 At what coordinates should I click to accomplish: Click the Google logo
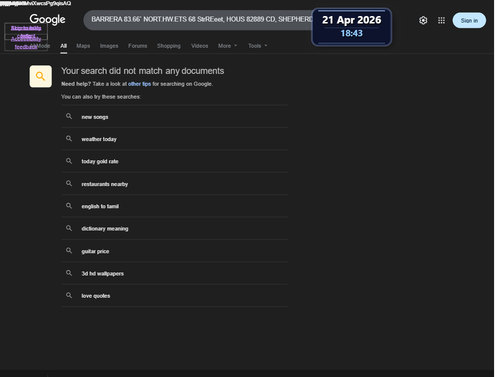coord(47,20)
